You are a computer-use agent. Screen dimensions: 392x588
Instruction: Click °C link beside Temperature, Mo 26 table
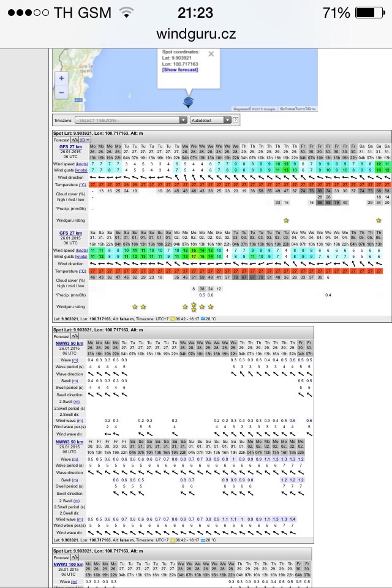pos(82,185)
